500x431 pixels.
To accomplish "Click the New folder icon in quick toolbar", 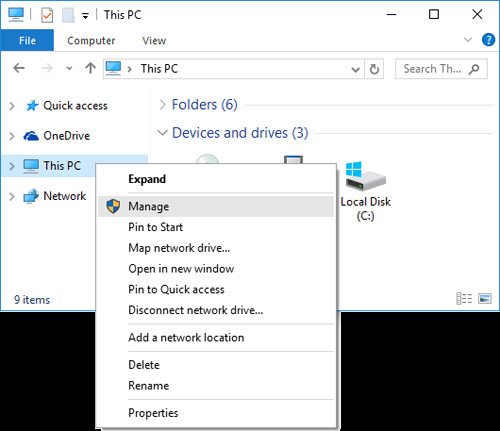I will point(68,15).
